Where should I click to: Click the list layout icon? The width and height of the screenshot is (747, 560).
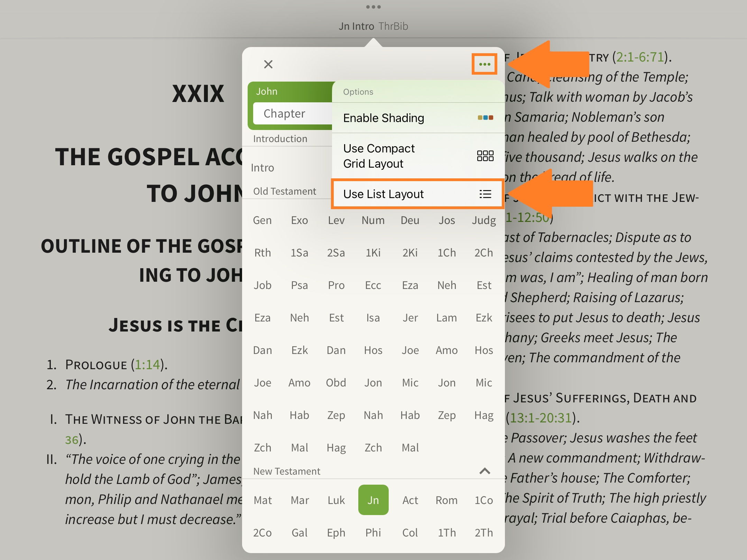tap(485, 194)
